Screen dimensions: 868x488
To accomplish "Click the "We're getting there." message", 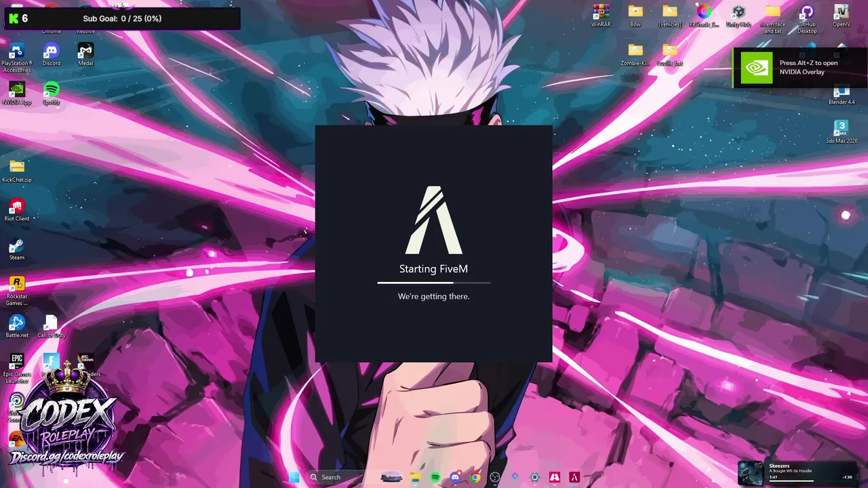I will coord(433,296).
